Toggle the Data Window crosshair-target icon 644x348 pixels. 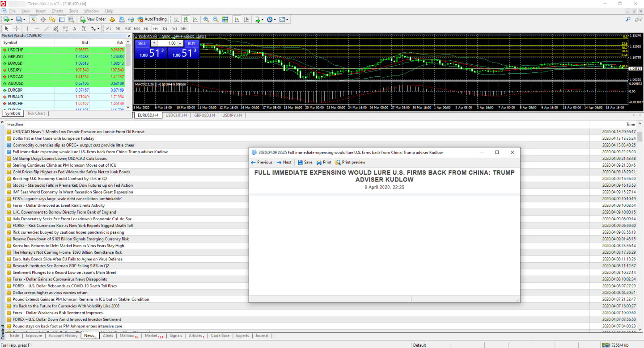43,19
